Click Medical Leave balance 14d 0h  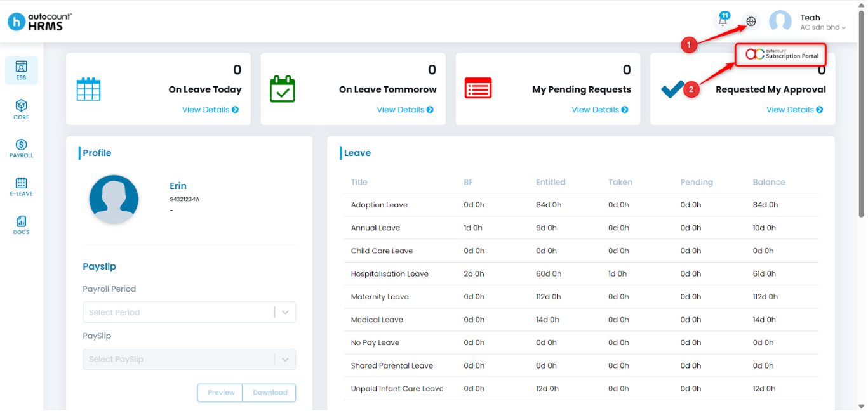(x=764, y=320)
